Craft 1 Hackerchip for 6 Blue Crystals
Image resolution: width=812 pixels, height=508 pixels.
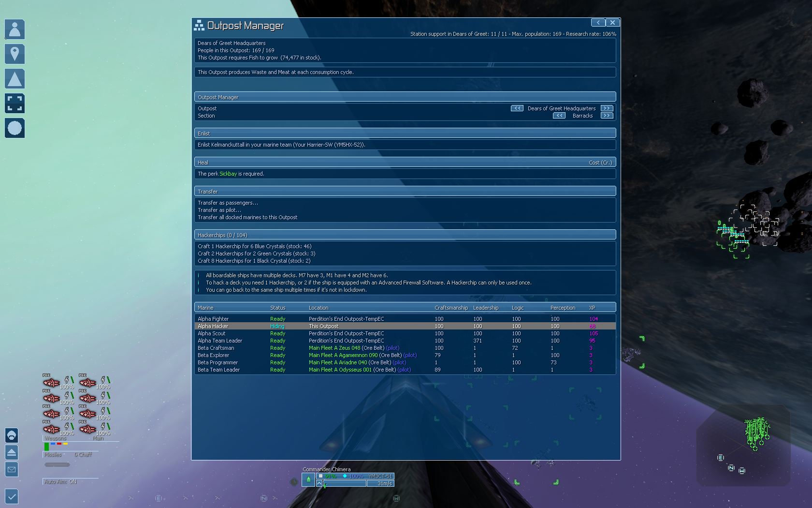254,246
